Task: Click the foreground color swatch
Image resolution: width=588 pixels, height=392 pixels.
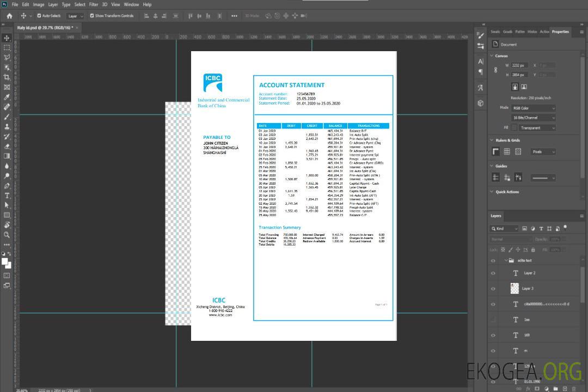Action: 5,261
